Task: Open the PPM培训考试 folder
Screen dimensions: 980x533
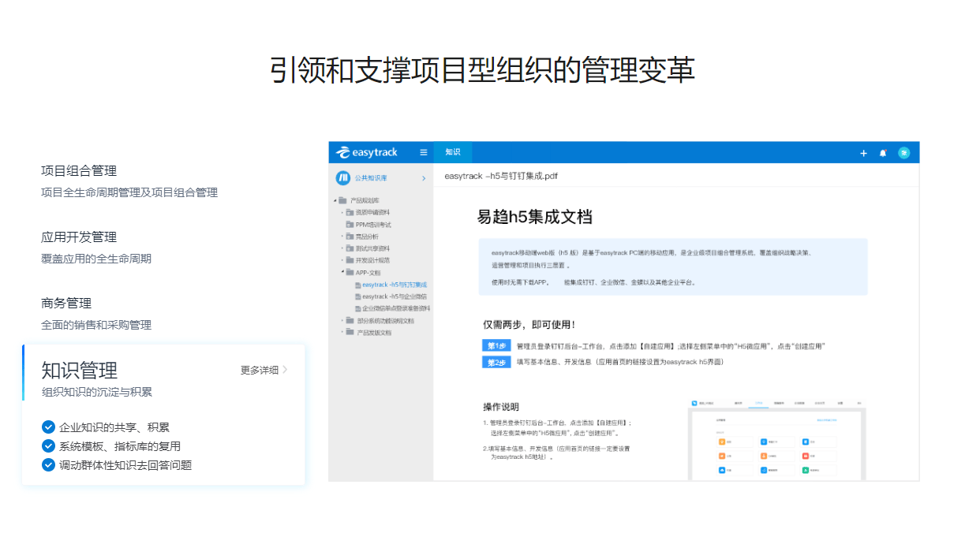Action: click(373, 225)
